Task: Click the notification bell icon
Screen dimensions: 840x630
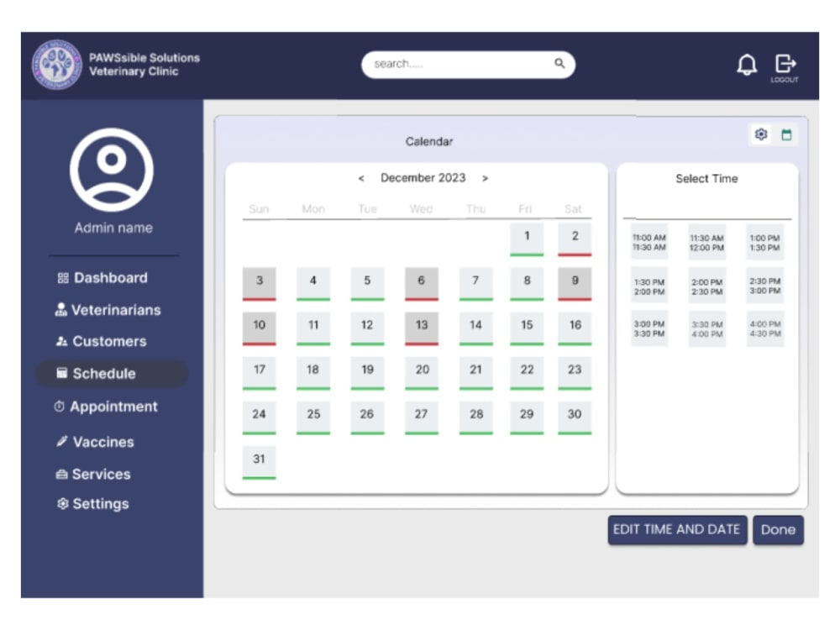Action: click(x=747, y=65)
